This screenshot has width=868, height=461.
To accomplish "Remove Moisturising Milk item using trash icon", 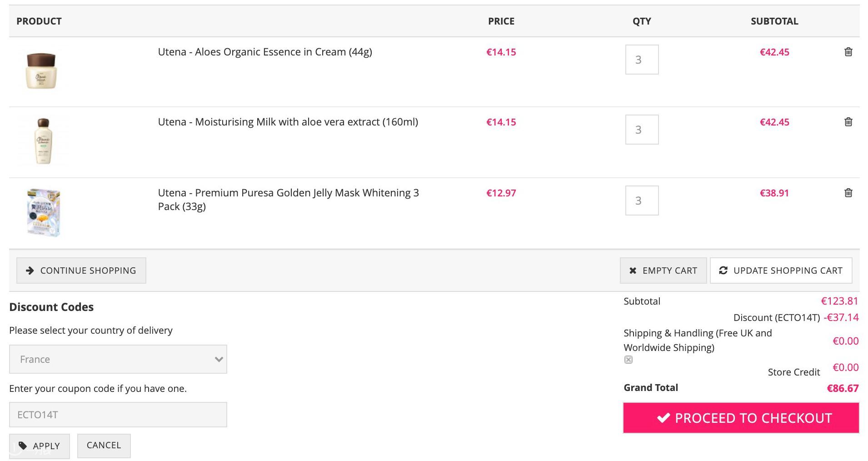I will click(x=848, y=122).
